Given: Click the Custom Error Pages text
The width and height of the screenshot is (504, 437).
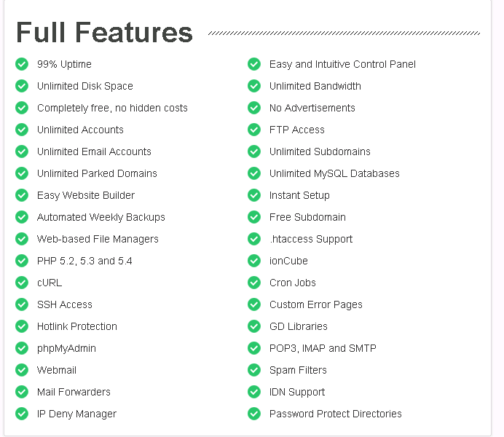Looking at the screenshot, I should 316,304.
